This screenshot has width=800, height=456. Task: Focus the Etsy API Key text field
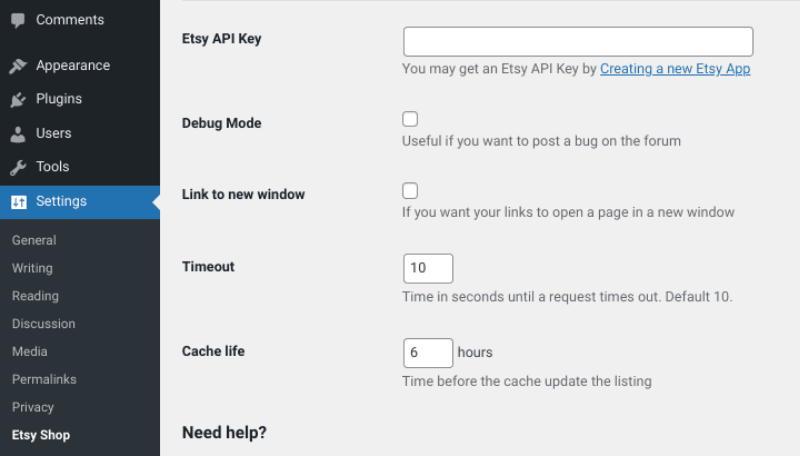(x=578, y=42)
